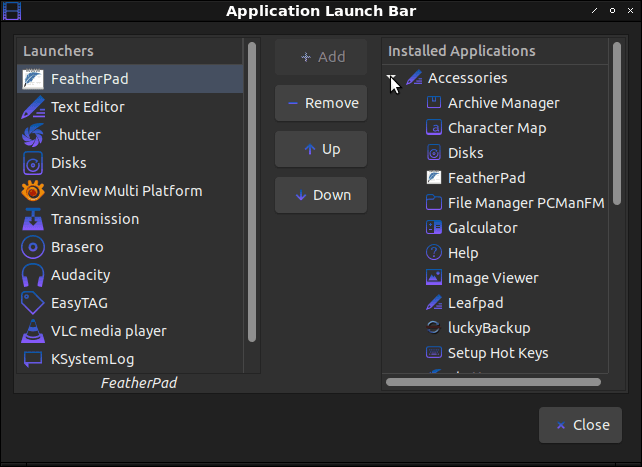642x467 pixels.
Task: Click the Installed Applications vertical scrollbar
Action: click(x=617, y=123)
